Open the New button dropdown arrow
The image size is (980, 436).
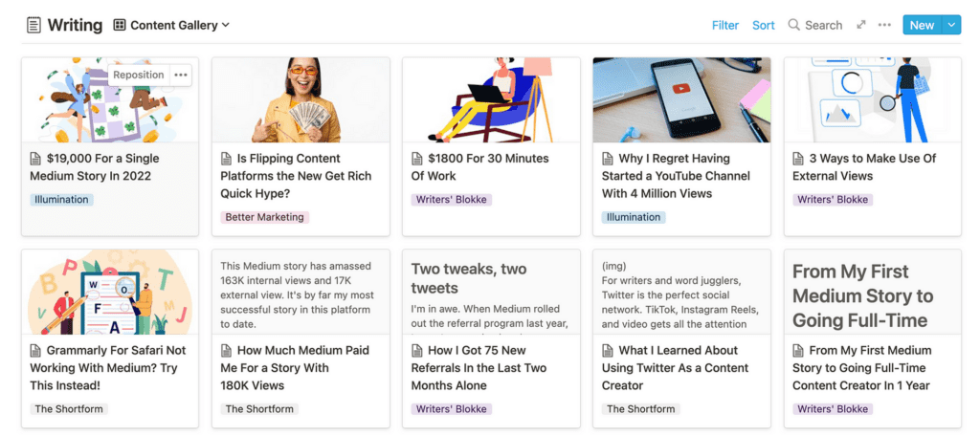(951, 25)
